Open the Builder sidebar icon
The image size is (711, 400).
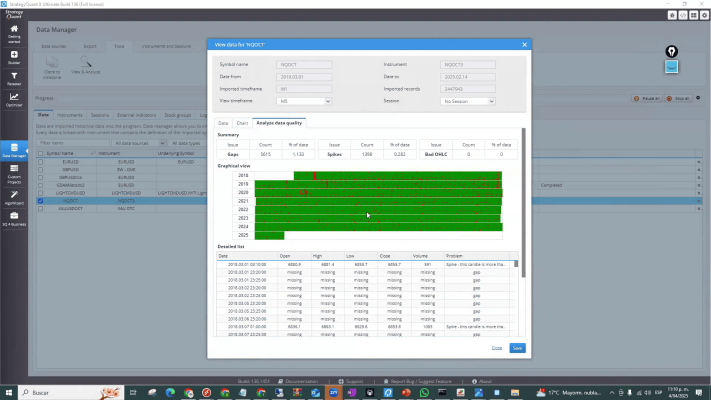coord(14,56)
